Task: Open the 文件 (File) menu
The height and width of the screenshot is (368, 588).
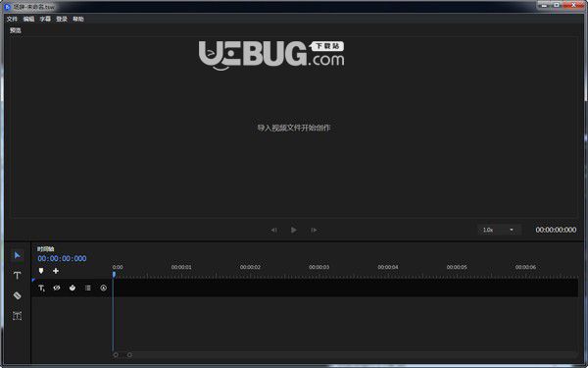Action: pyautogui.click(x=12, y=19)
